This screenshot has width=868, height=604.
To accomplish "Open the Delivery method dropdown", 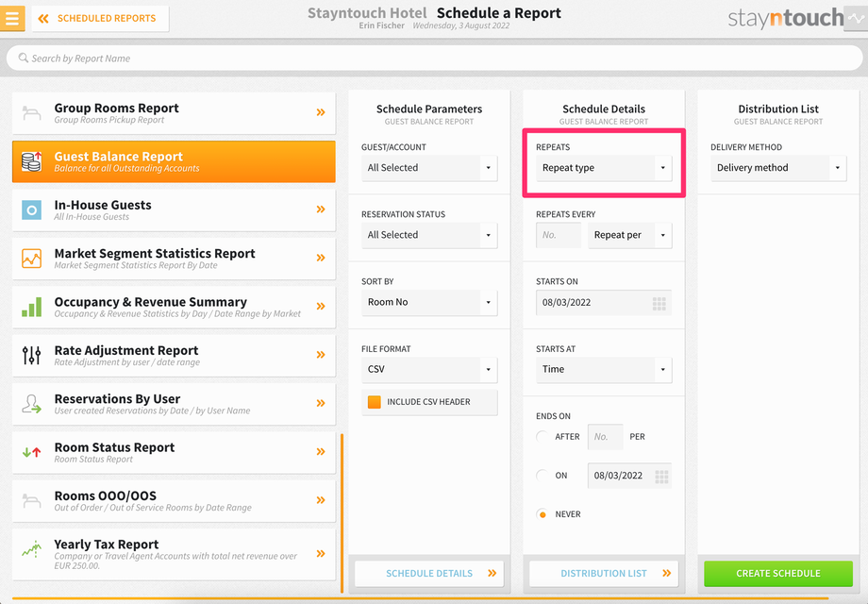I will 778,168.
